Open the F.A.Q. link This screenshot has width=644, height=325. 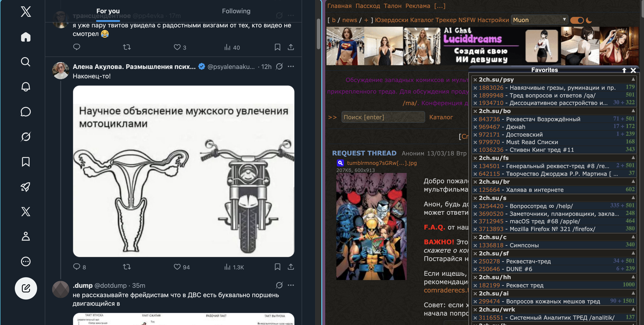(x=435, y=227)
